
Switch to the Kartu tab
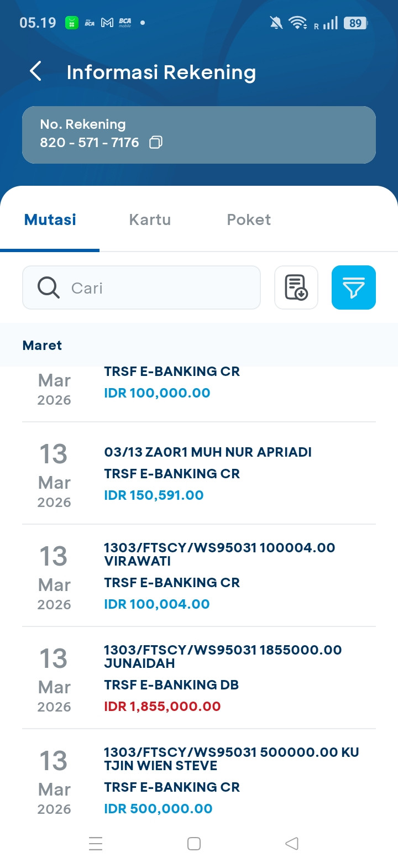pyautogui.click(x=150, y=219)
